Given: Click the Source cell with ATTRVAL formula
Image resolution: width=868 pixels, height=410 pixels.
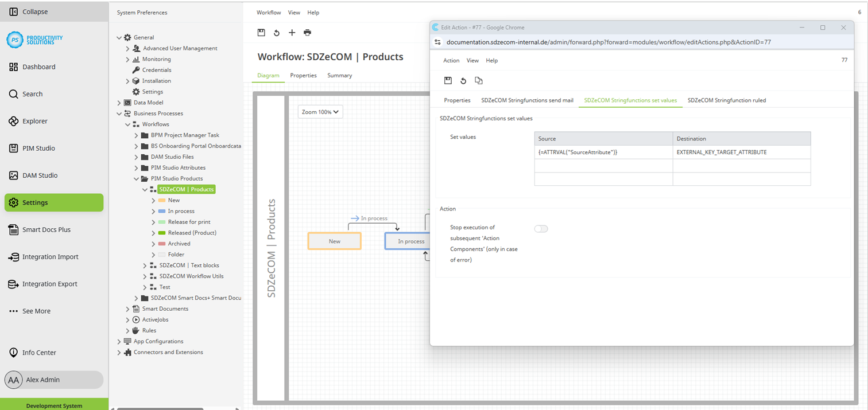Looking at the screenshot, I should pyautogui.click(x=603, y=152).
